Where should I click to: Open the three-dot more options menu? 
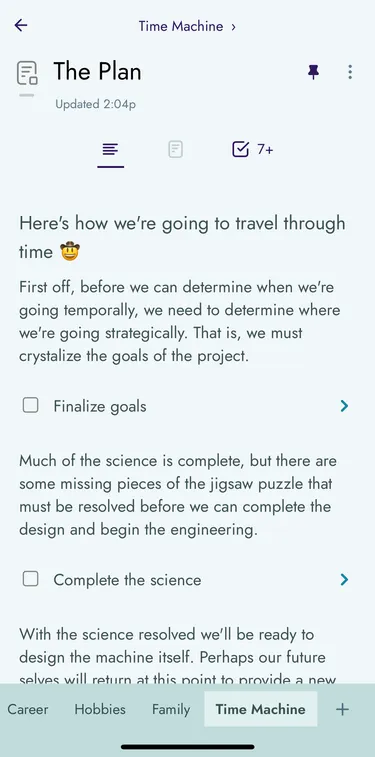coord(350,72)
